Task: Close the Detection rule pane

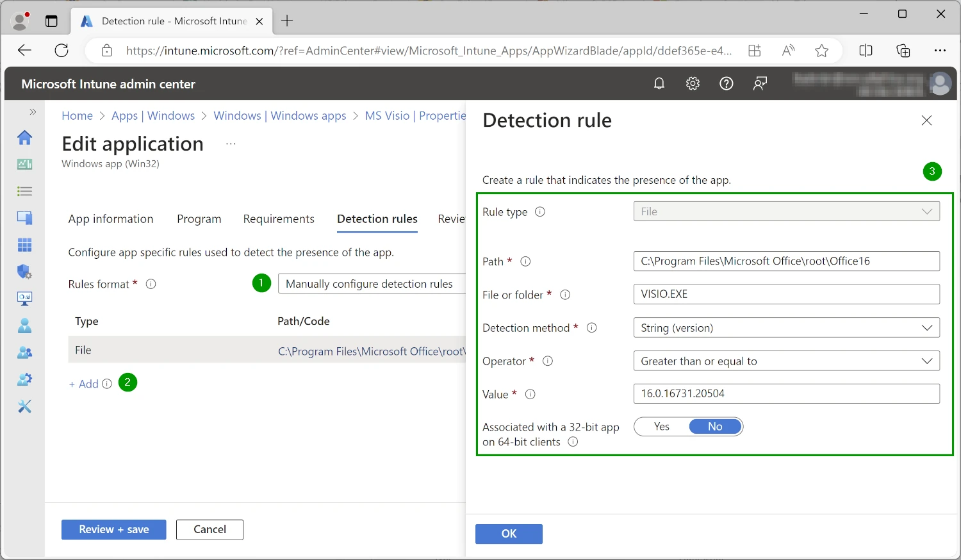Action: pyautogui.click(x=926, y=120)
